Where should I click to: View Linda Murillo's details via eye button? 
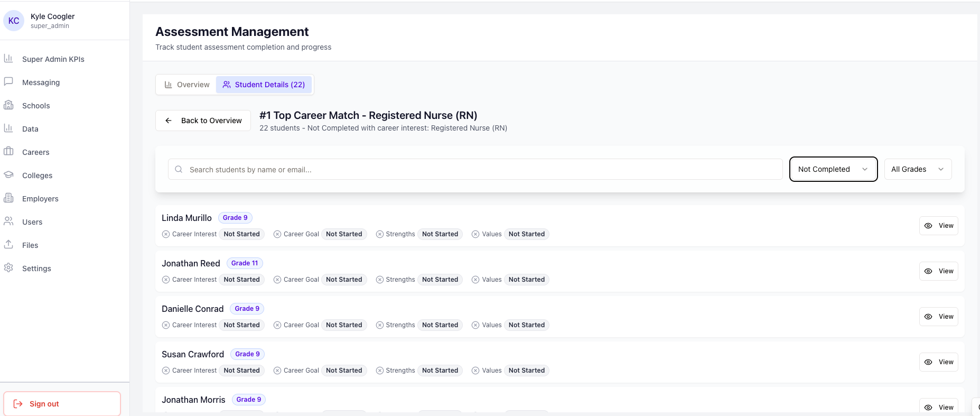[938, 226]
